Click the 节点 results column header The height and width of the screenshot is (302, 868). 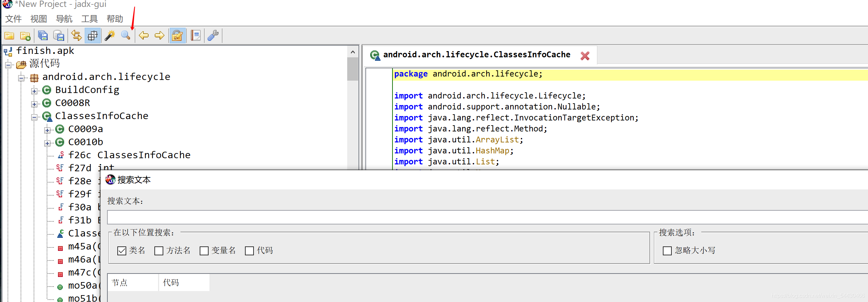click(133, 282)
